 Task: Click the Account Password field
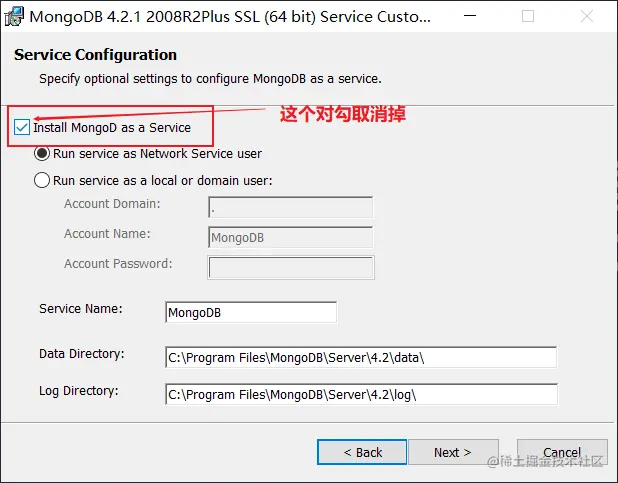291,267
